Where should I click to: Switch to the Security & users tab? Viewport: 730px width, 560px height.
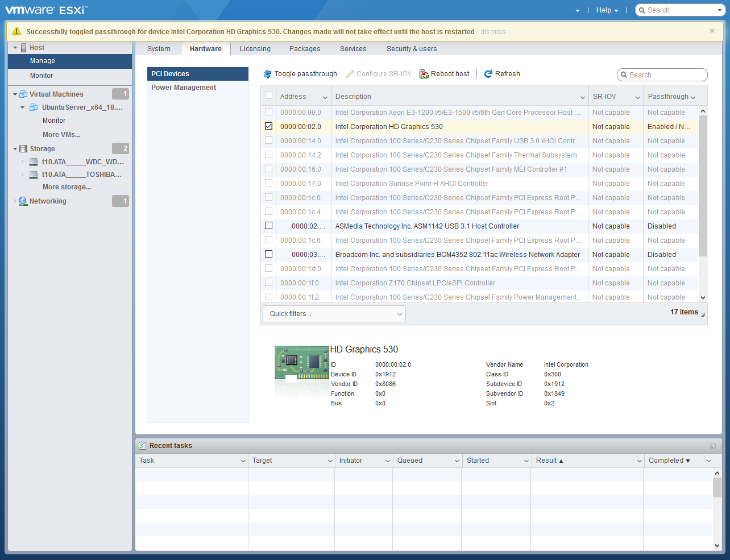pos(412,49)
